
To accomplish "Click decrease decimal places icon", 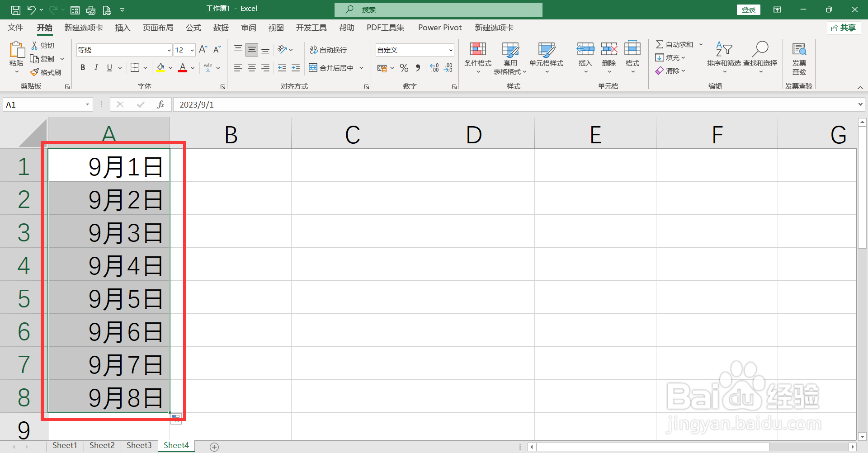I will 448,68.
